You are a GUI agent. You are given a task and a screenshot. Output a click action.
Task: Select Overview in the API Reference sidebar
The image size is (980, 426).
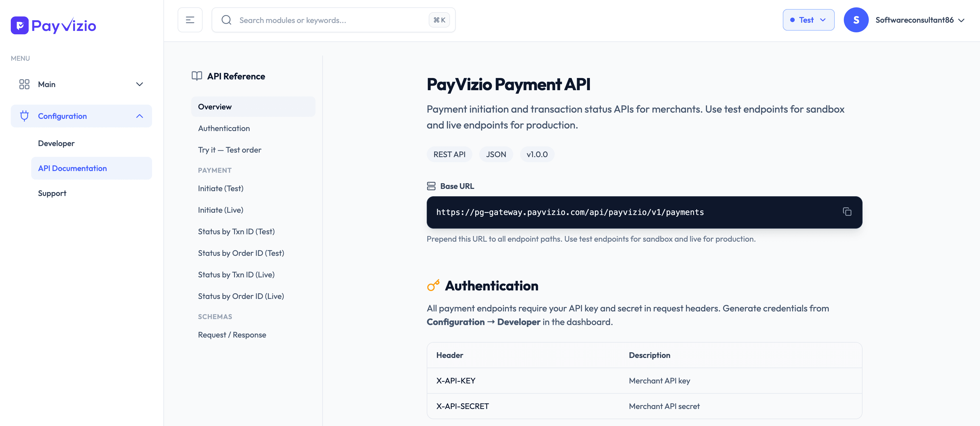pyautogui.click(x=214, y=107)
